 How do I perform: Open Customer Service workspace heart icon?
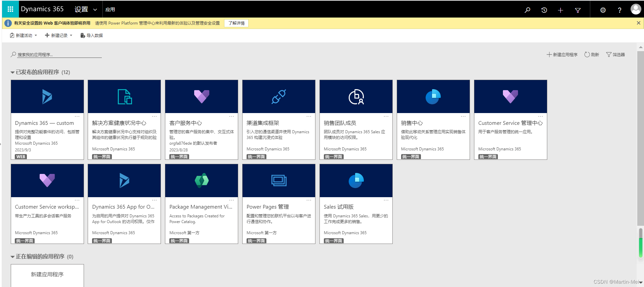47,180
